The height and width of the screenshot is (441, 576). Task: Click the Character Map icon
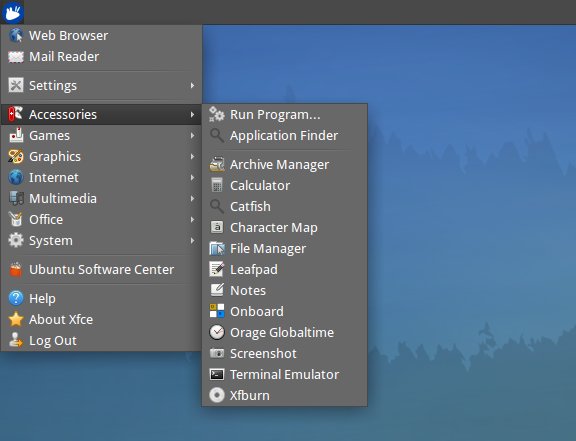coord(217,227)
